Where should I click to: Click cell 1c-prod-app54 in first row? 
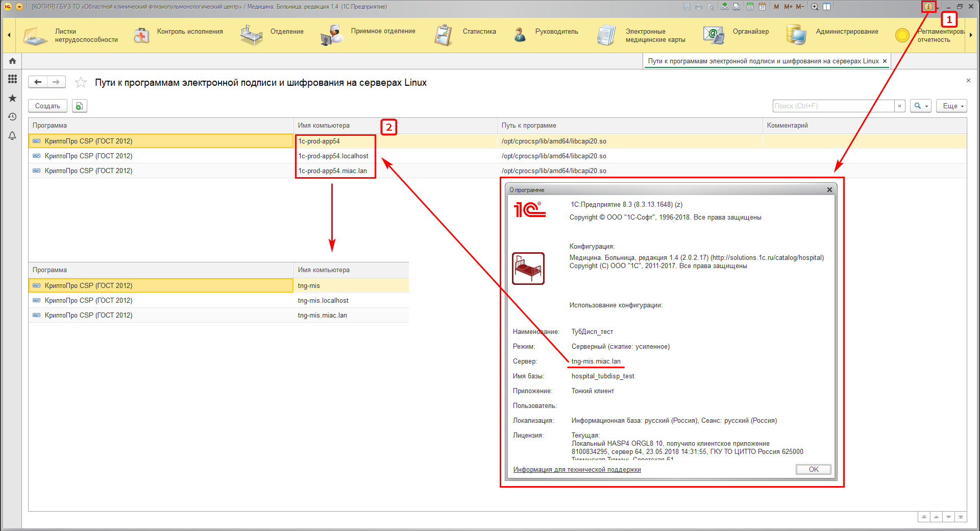pos(396,141)
